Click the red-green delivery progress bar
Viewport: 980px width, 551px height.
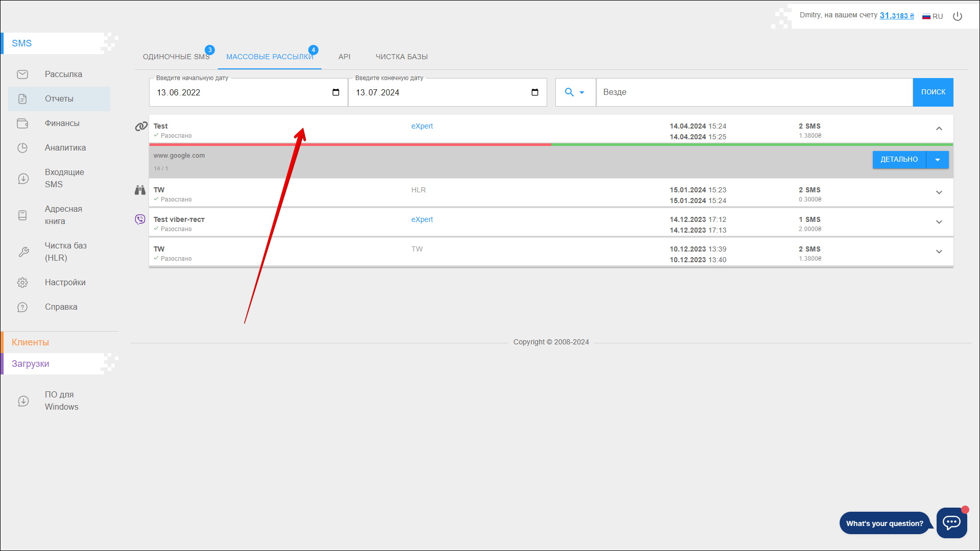point(550,145)
